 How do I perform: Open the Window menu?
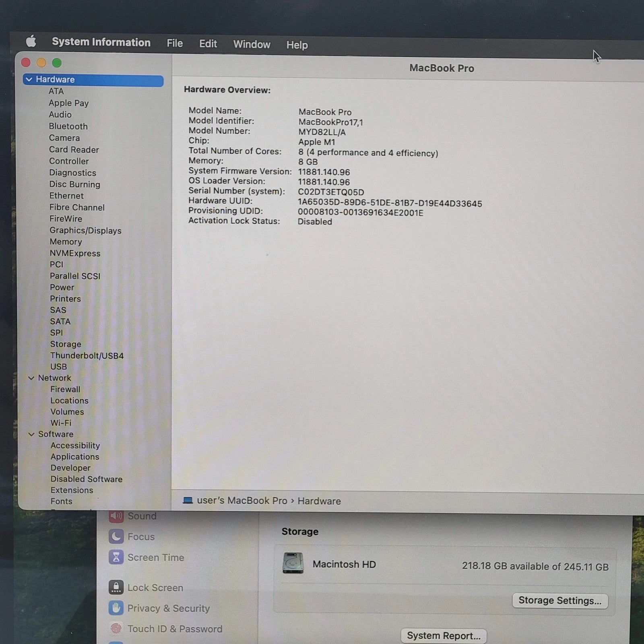tap(252, 44)
